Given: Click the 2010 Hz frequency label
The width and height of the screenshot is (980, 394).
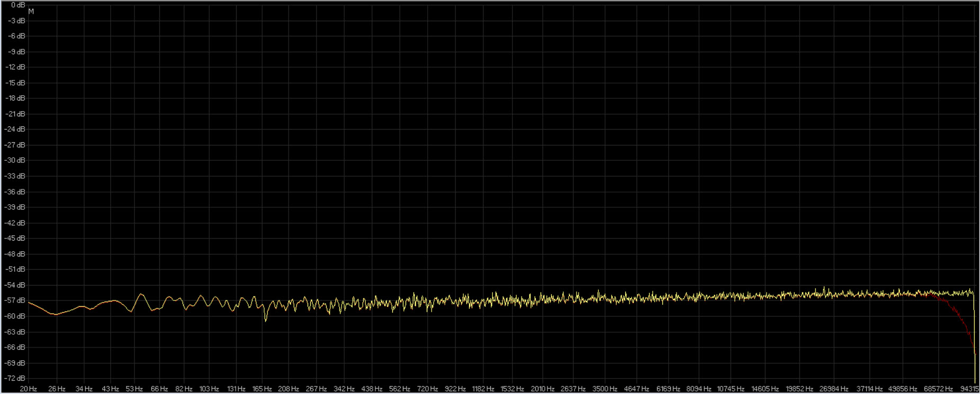Looking at the screenshot, I should pos(542,389).
